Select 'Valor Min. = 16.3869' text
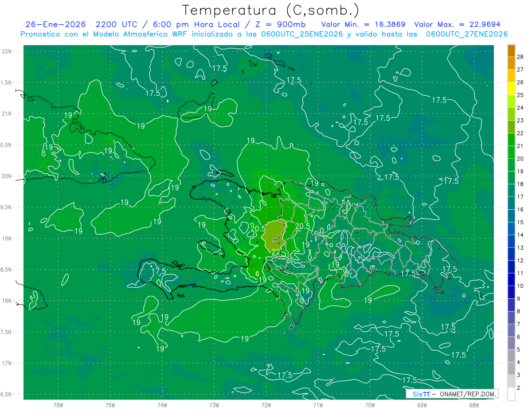 click(x=363, y=24)
